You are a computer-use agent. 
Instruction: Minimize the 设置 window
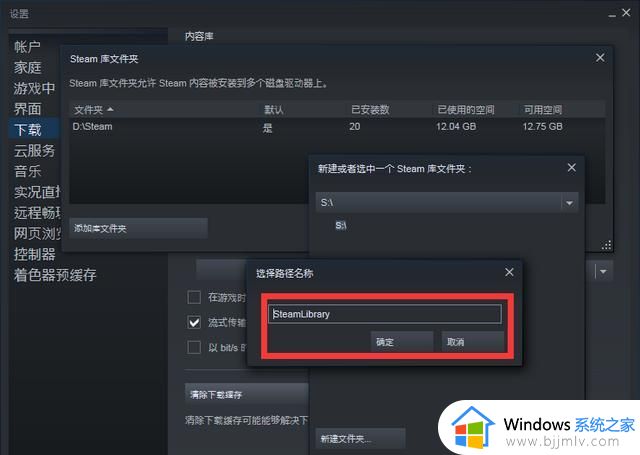[x=611, y=14]
